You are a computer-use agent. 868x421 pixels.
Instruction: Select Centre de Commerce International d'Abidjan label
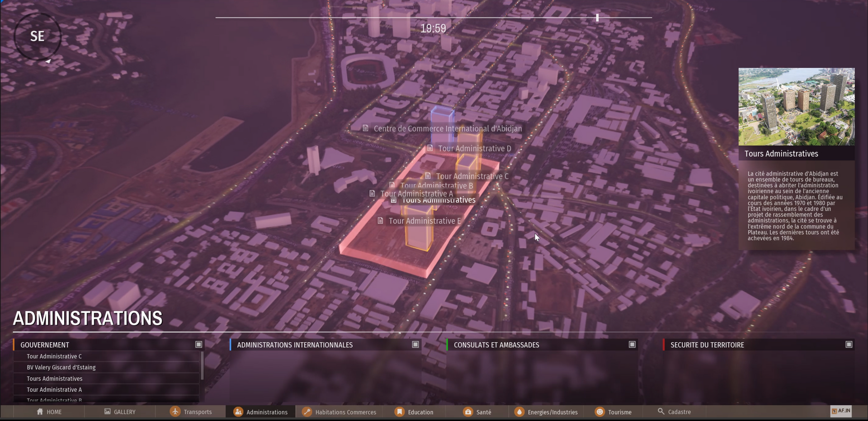pos(448,128)
